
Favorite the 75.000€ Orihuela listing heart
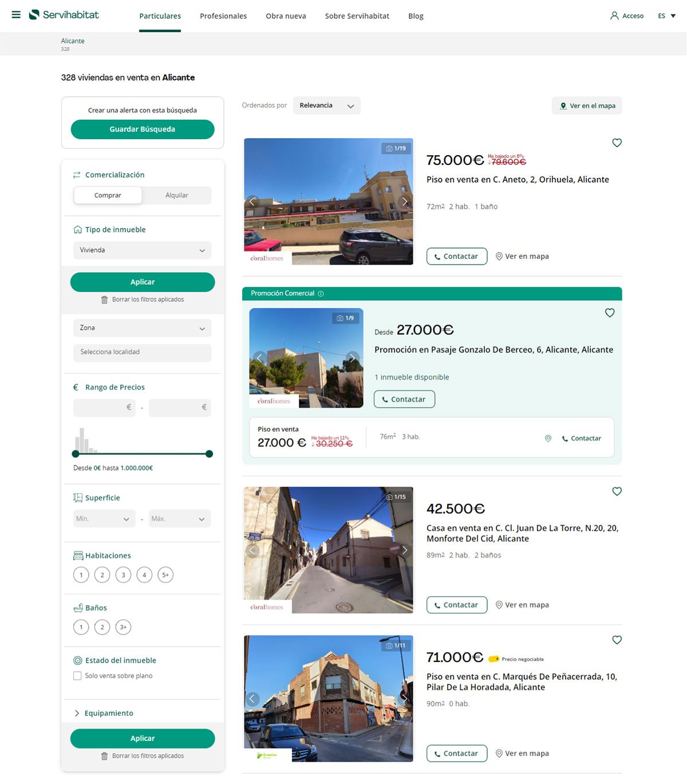click(x=617, y=143)
